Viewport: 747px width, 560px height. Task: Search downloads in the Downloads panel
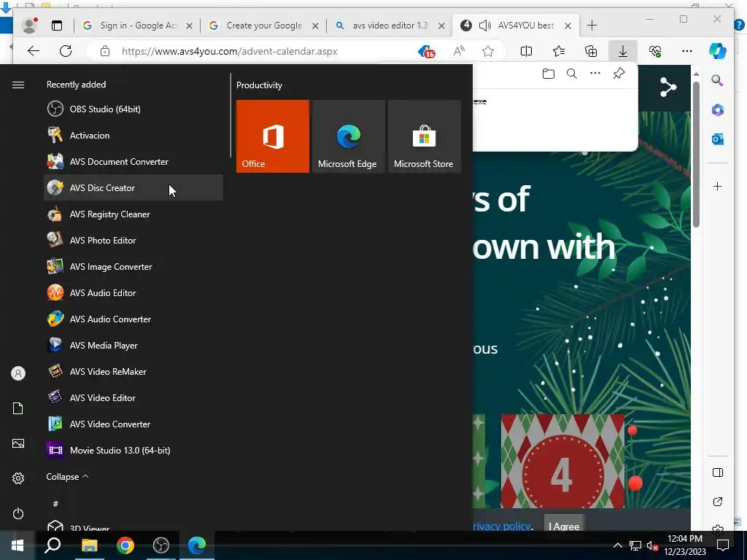[572, 74]
